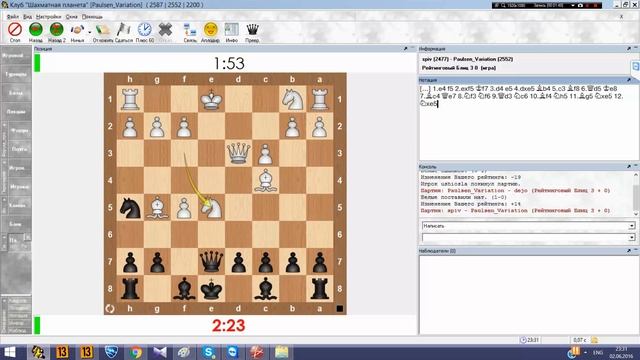Select the Лекции sidebar button
The width and height of the screenshot is (640, 360).
coord(16,111)
